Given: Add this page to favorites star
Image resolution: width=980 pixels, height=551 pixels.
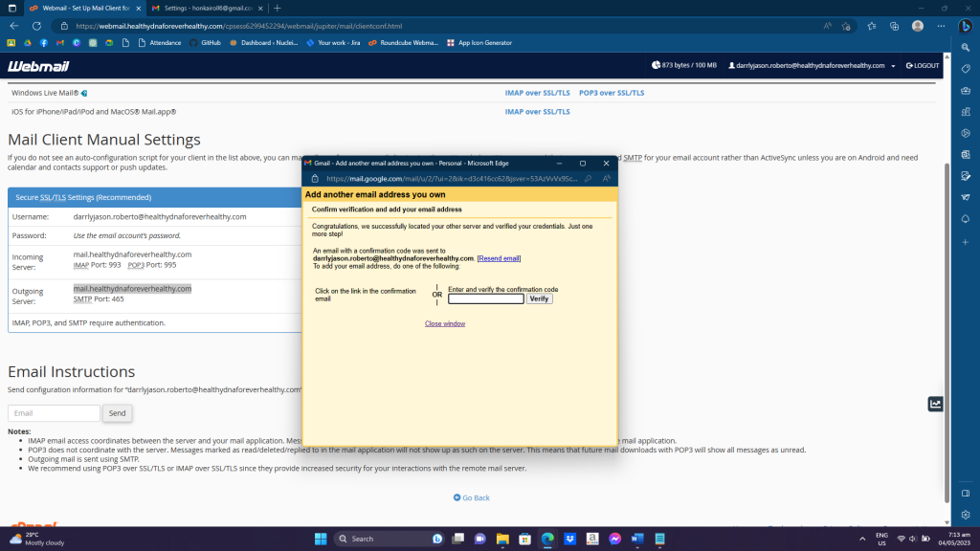Looking at the screenshot, I should pos(846,26).
